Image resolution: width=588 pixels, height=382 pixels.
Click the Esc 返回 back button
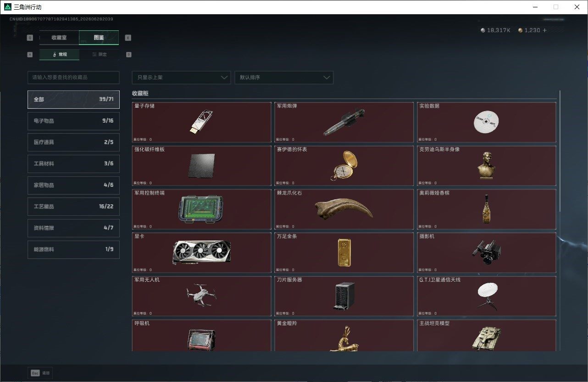pos(40,373)
